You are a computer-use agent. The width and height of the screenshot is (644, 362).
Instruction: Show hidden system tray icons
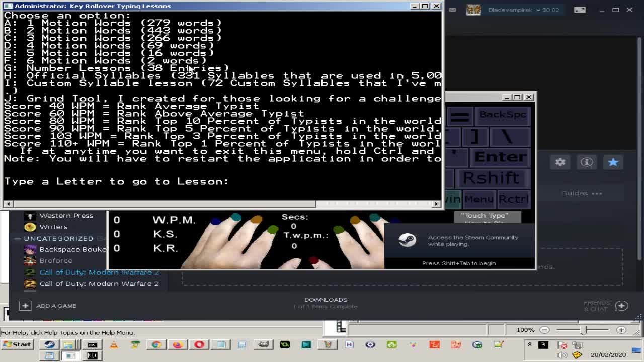pyautogui.click(x=529, y=344)
